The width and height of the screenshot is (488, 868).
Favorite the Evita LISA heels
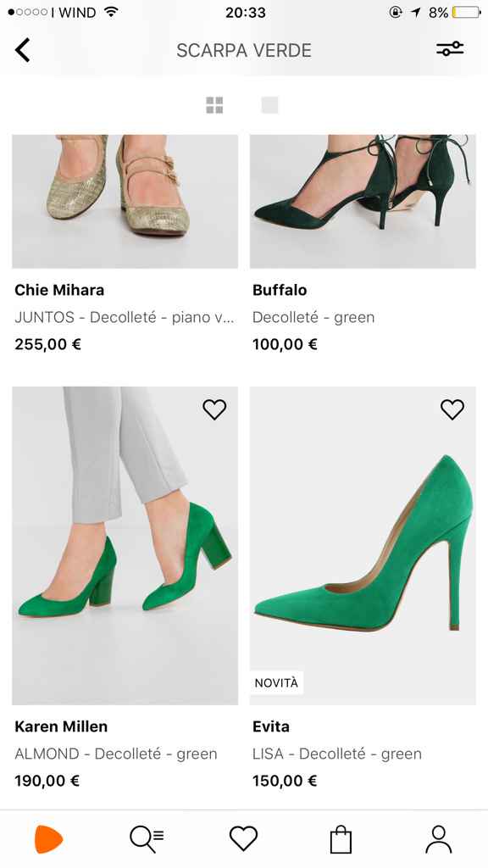pyautogui.click(x=452, y=409)
